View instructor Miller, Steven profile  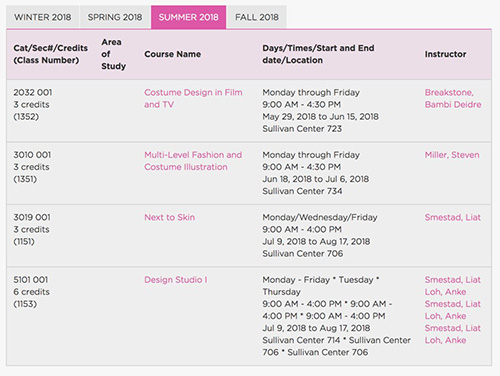(x=452, y=155)
